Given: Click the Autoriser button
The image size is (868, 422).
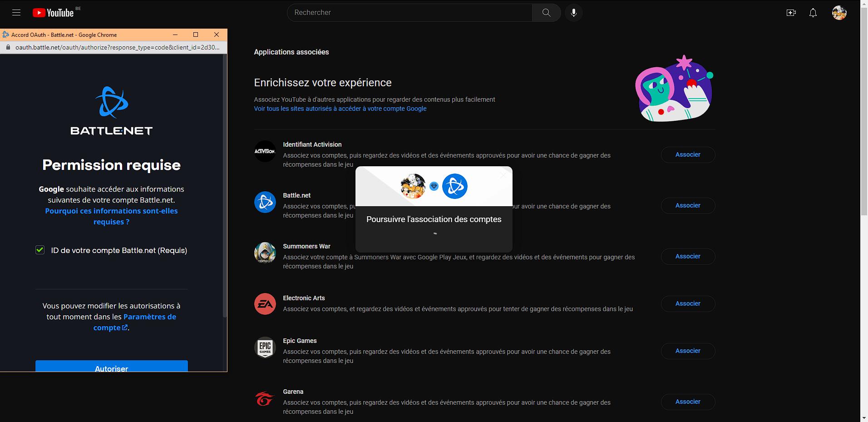Looking at the screenshot, I should tap(111, 368).
